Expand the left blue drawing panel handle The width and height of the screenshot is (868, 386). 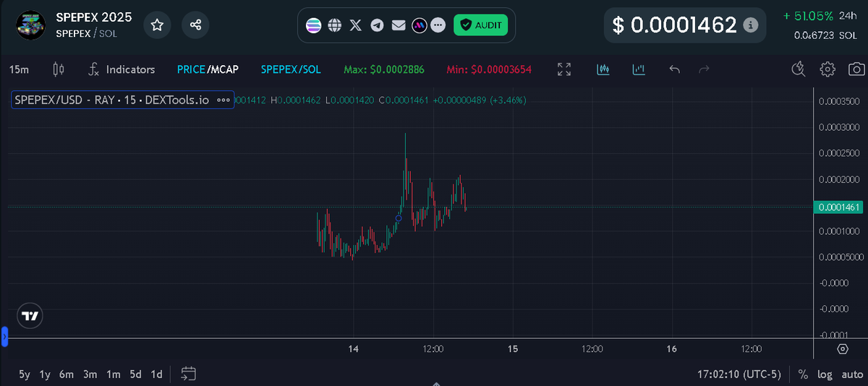pyautogui.click(x=4, y=336)
